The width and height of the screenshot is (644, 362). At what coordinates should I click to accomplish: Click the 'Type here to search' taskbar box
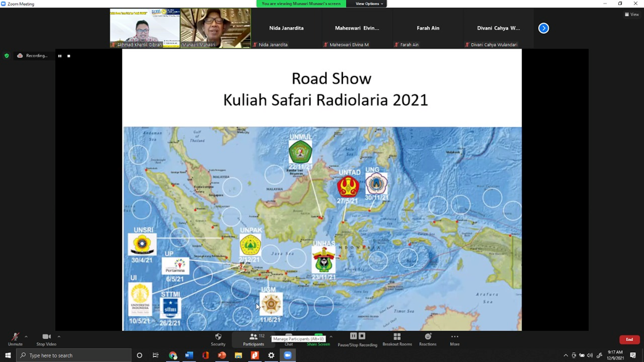pyautogui.click(x=74, y=355)
